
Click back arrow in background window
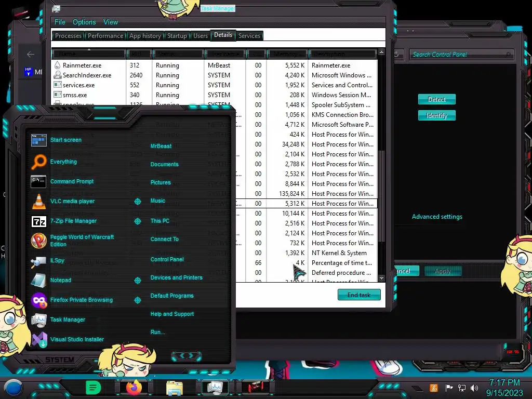click(x=31, y=54)
